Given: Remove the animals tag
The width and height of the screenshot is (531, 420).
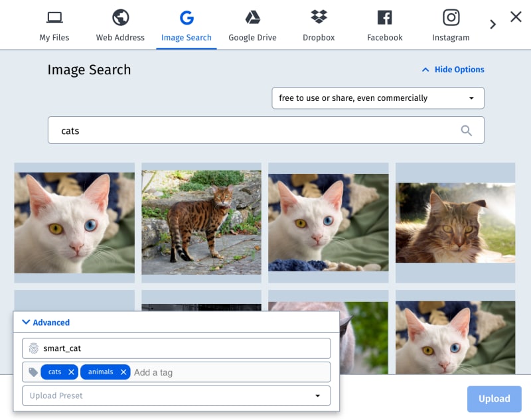Looking at the screenshot, I should (x=123, y=372).
